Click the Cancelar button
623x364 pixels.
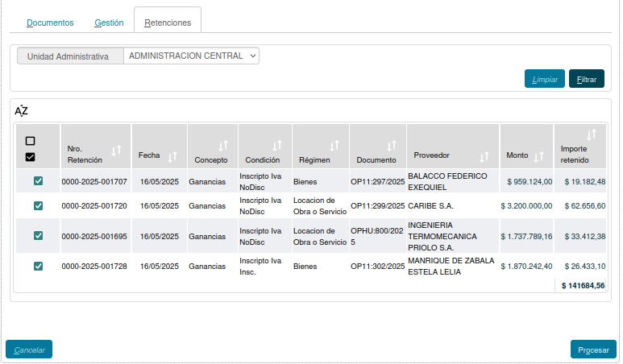click(x=29, y=350)
